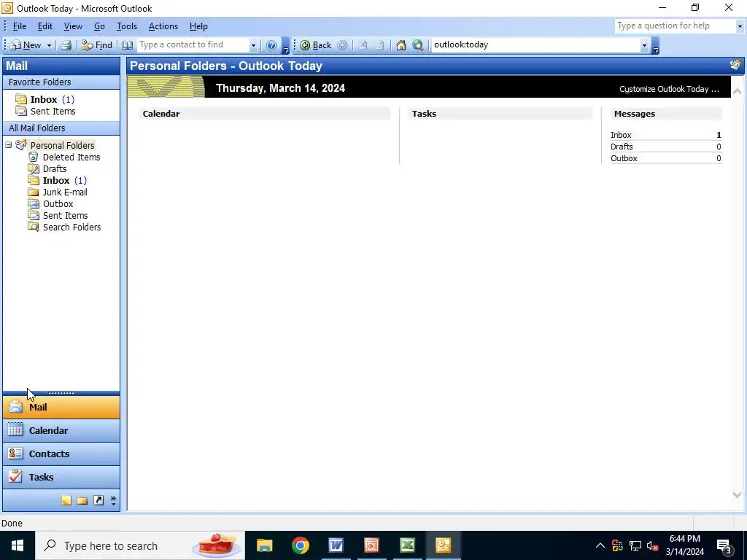Open the New item dropdown arrow

(49, 45)
